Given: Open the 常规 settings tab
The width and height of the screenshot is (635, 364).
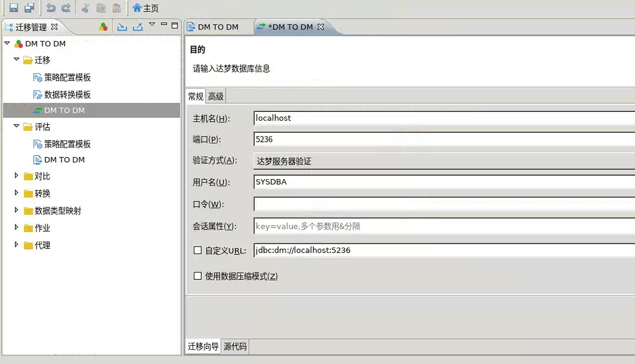Looking at the screenshot, I should [x=196, y=96].
